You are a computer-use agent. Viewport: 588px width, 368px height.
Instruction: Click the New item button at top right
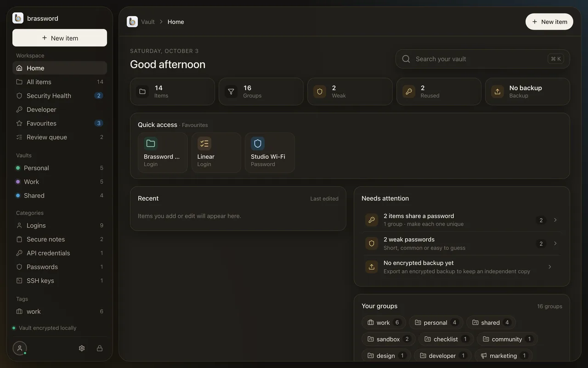pyautogui.click(x=549, y=22)
